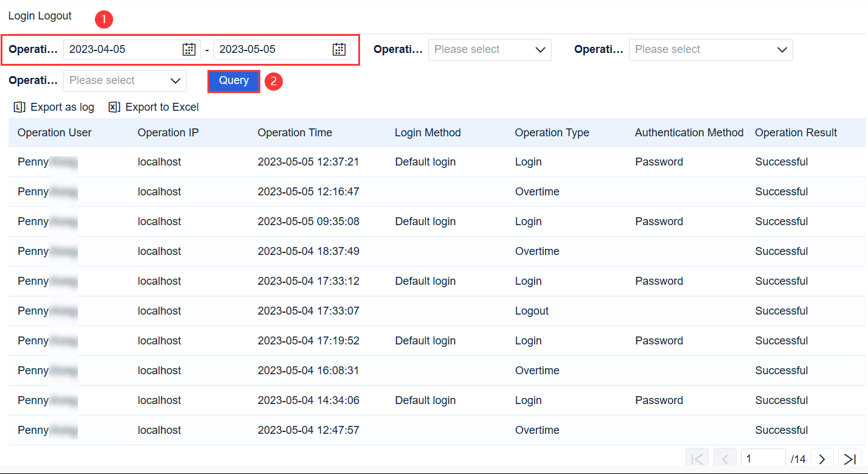Select the Login Logout tab
This screenshot has width=868, height=474.
(x=40, y=16)
